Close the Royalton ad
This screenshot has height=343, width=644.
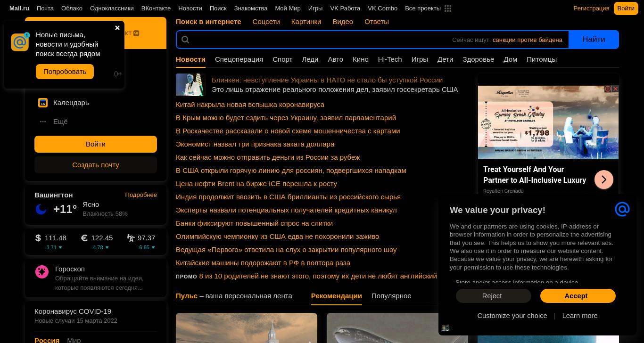(615, 89)
